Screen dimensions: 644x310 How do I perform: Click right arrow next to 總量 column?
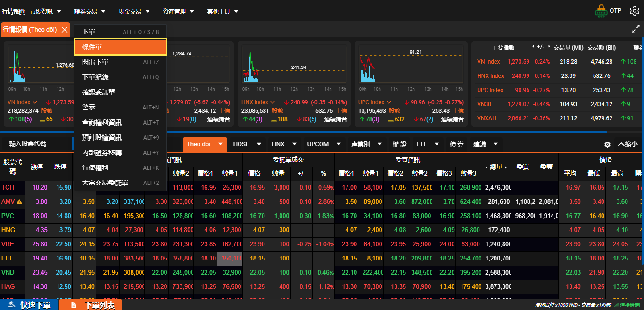[505, 167]
